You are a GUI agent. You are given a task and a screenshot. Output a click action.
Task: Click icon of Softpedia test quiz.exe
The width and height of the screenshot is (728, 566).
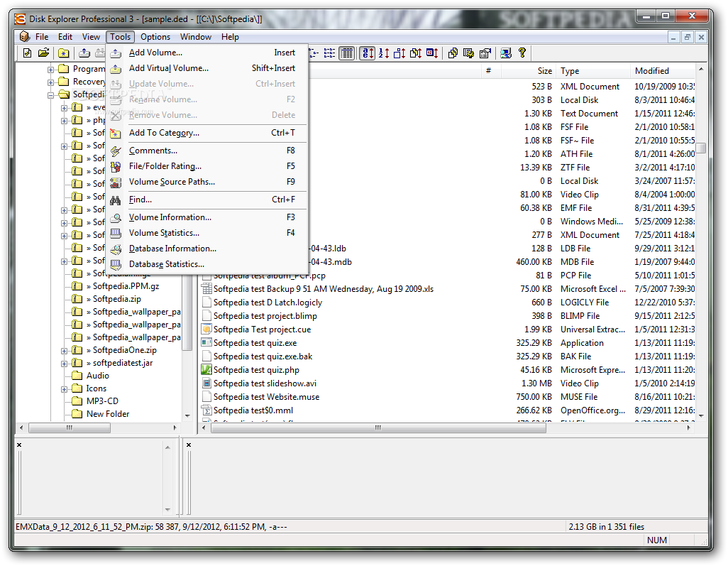coord(206,343)
